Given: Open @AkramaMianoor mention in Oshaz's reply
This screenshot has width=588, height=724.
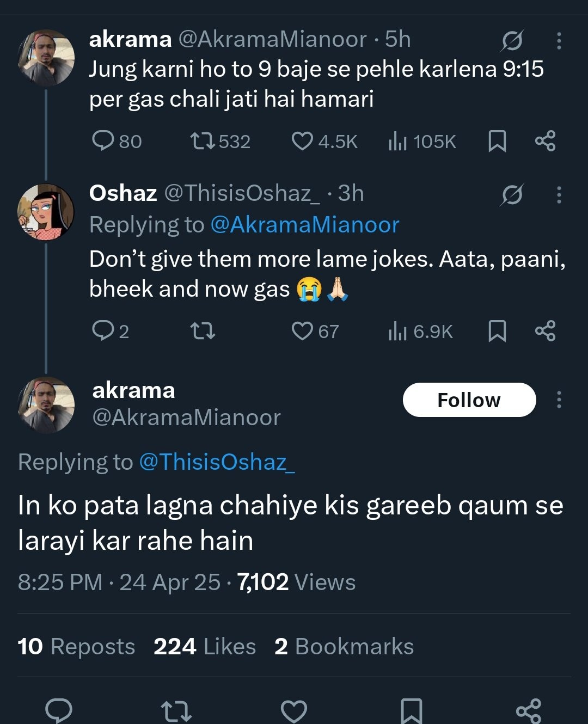Looking at the screenshot, I should (304, 225).
